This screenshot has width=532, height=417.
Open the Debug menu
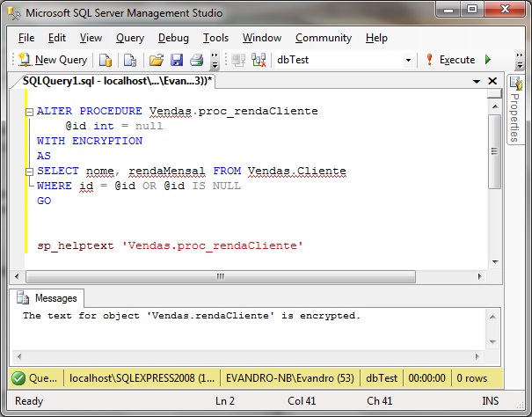pos(173,38)
